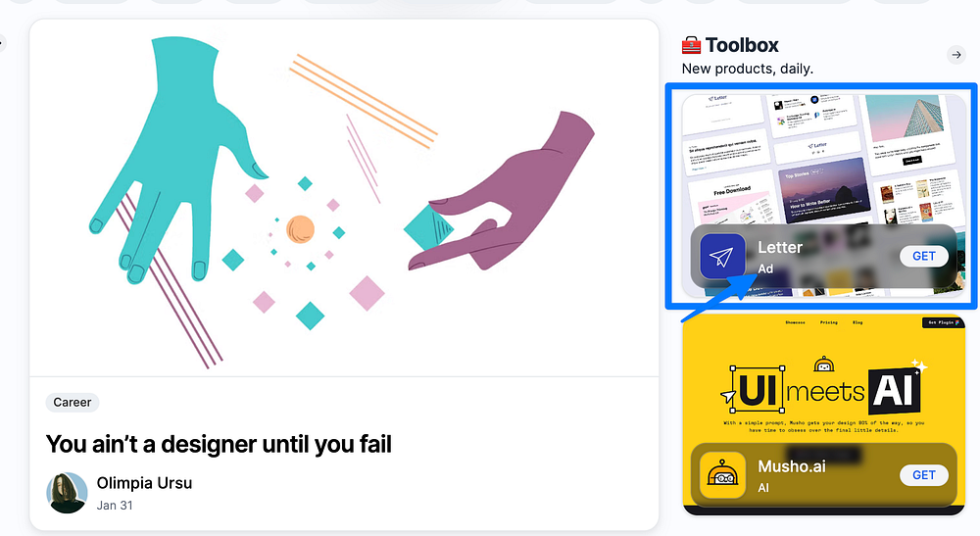This screenshot has width=980, height=536.
Task: Click the Get Plugin button on Musho banner
Action: (x=943, y=322)
